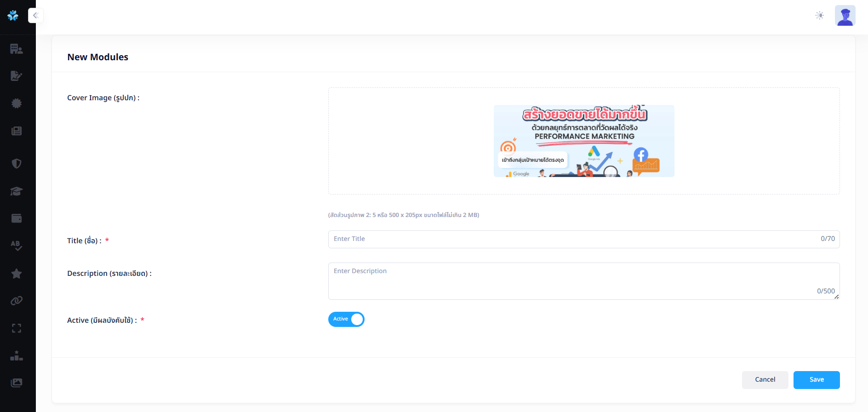The height and width of the screenshot is (412, 868).
Task: Click the Save button
Action: pos(816,380)
